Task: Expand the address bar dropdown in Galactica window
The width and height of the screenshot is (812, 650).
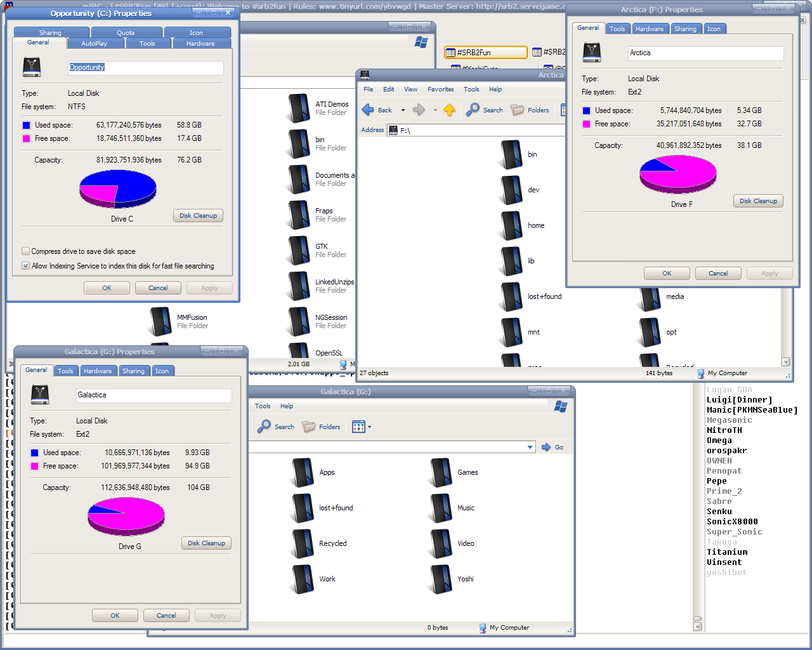Action: tap(530, 448)
